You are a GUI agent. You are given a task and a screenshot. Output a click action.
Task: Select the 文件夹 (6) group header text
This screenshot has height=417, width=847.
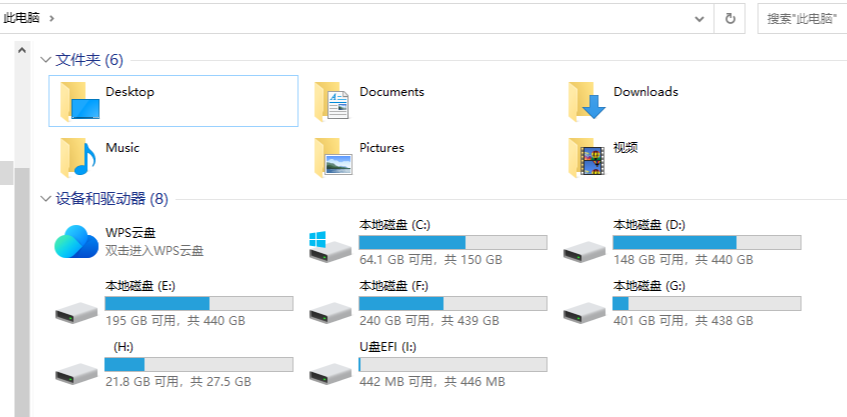point(89,60)
